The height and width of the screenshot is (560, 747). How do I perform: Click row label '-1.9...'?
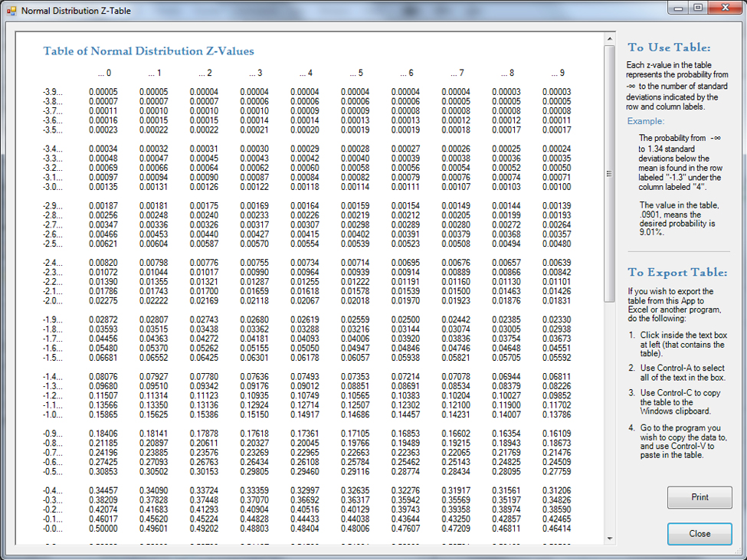click(52, 320)
